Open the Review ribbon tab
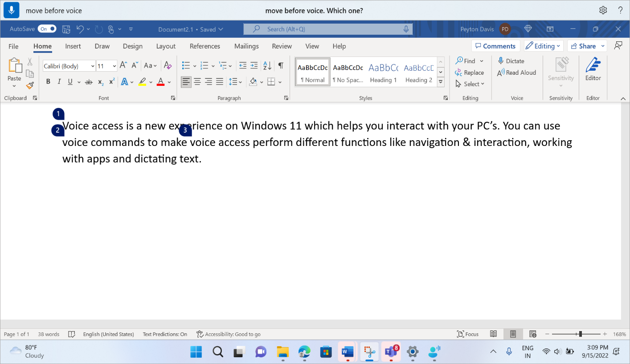The width and height of the screenshot is (630, 364). pos(282,46)
